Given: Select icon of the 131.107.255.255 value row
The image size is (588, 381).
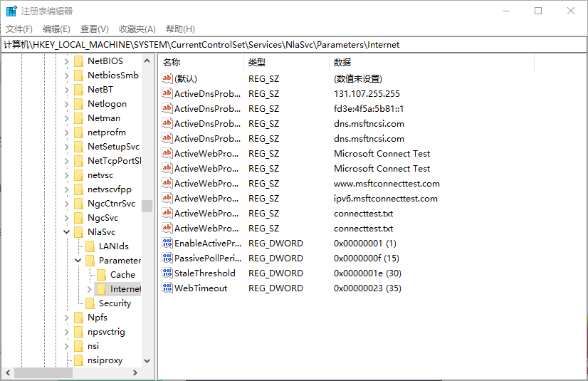Looking at the screenshot, I should click(x=167, y=94).
